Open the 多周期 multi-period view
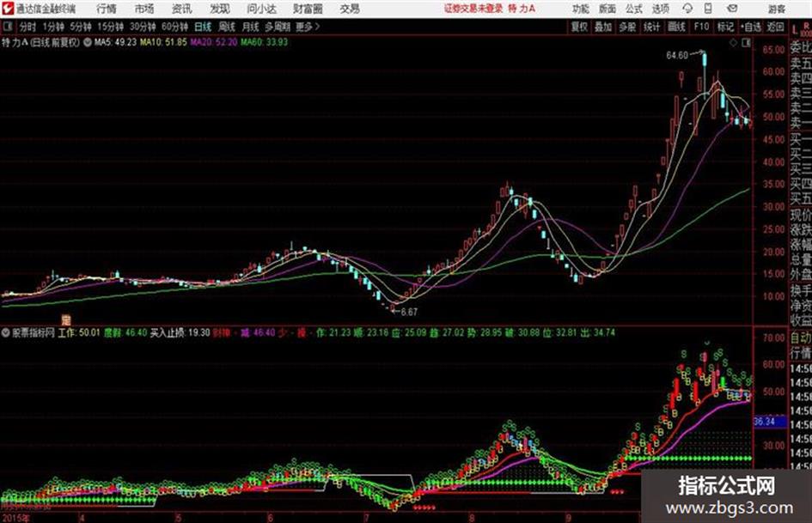 coord(278,27)
